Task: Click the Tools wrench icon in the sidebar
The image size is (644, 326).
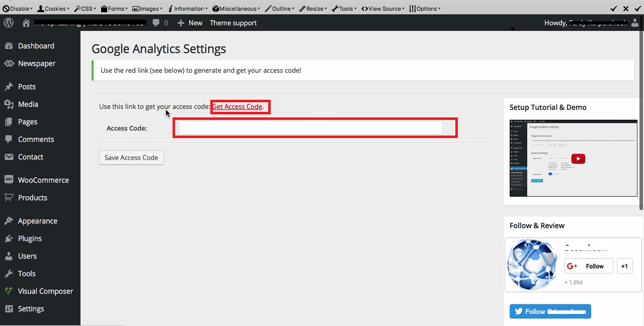Action: point(9,274)
